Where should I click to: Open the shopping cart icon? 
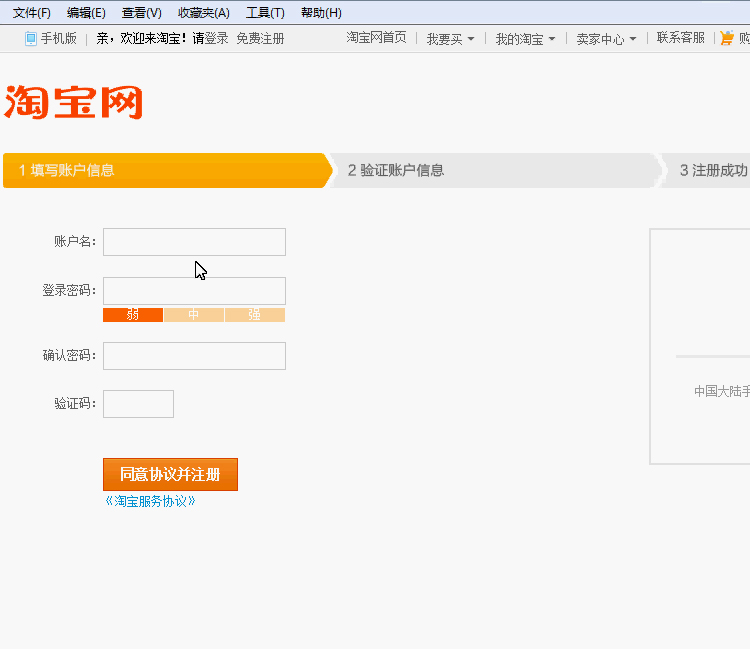pos(727,38)
